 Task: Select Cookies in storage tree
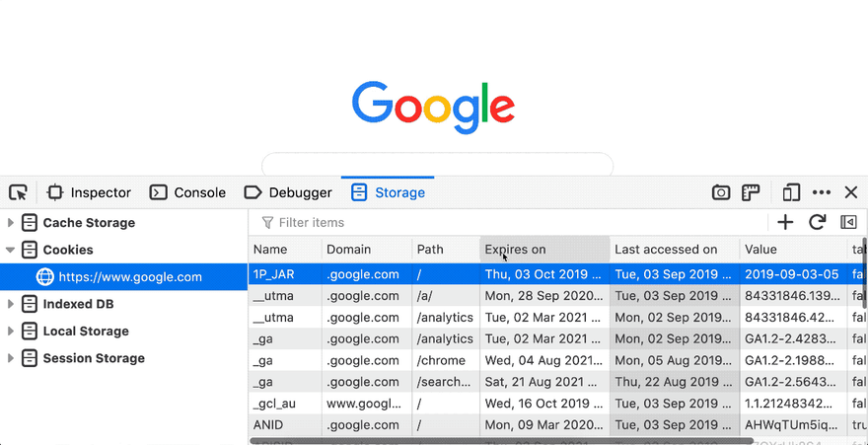[x=68, y=251]
